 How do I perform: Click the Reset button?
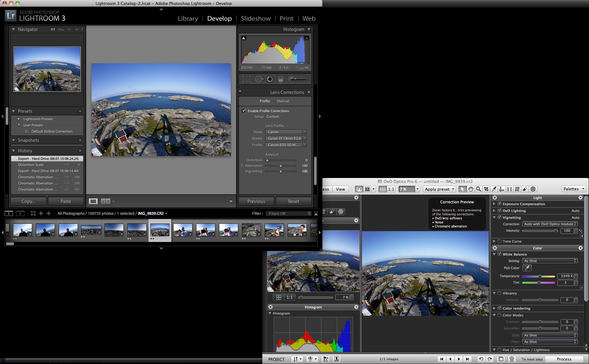[293, 201]
